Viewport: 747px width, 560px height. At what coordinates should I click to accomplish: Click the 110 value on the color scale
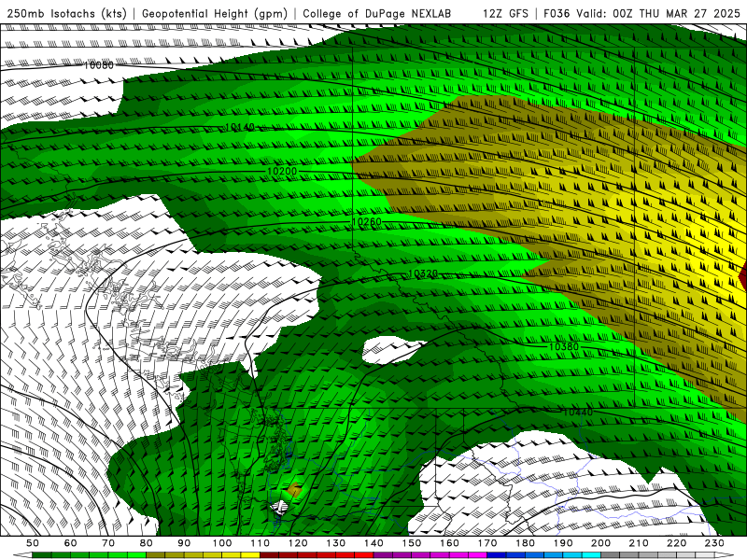click(260, 543)
